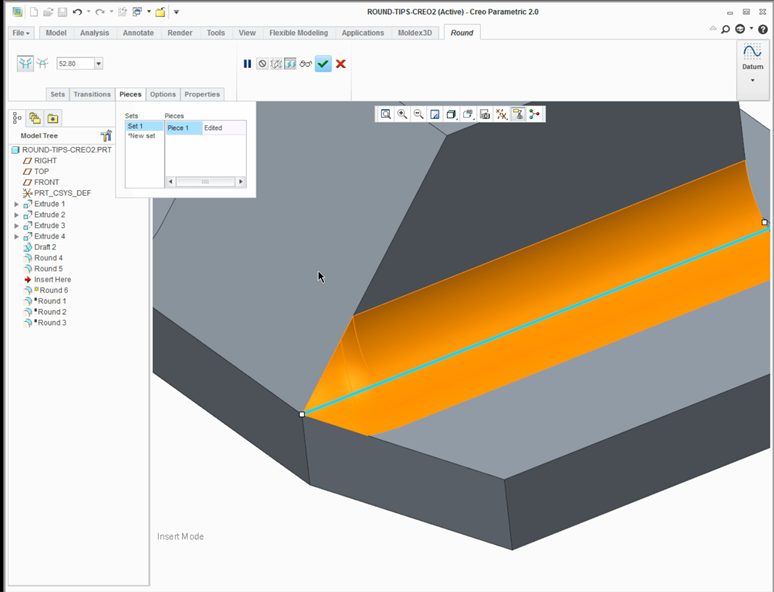Open a file using the folder icon
774x592 pixels.
[x=48, y=12]
